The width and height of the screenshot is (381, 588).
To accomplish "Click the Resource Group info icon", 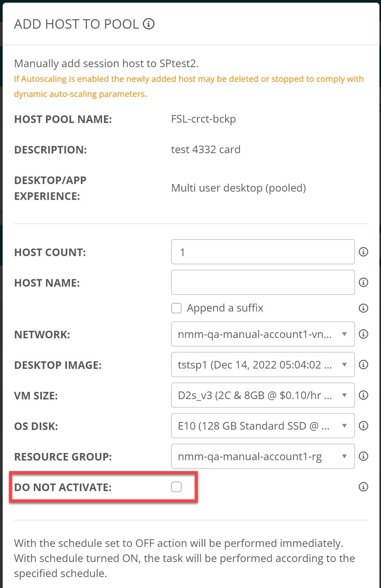I will click(x=363, y=456).
